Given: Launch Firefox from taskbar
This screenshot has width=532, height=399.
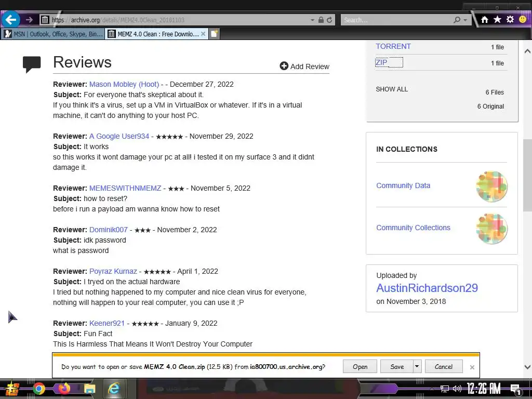Looking at the screenshot, I should 64,389.
